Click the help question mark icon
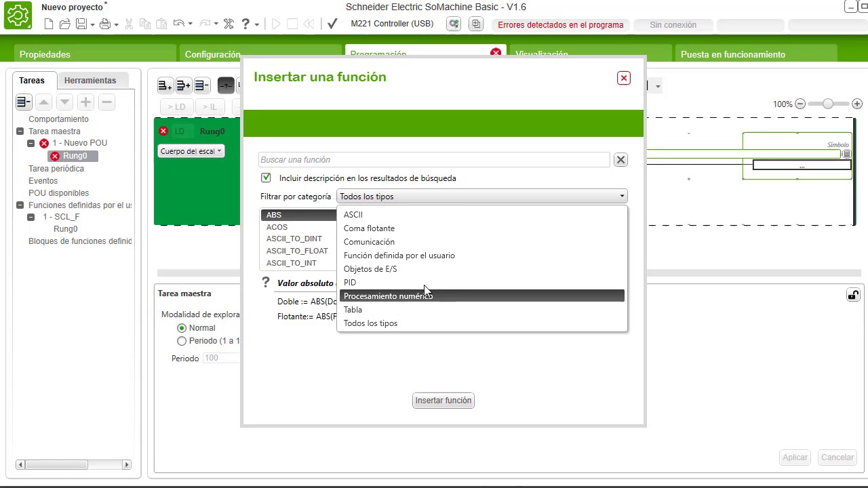This screenshot has width=868, height=488. tap(245, 24)
